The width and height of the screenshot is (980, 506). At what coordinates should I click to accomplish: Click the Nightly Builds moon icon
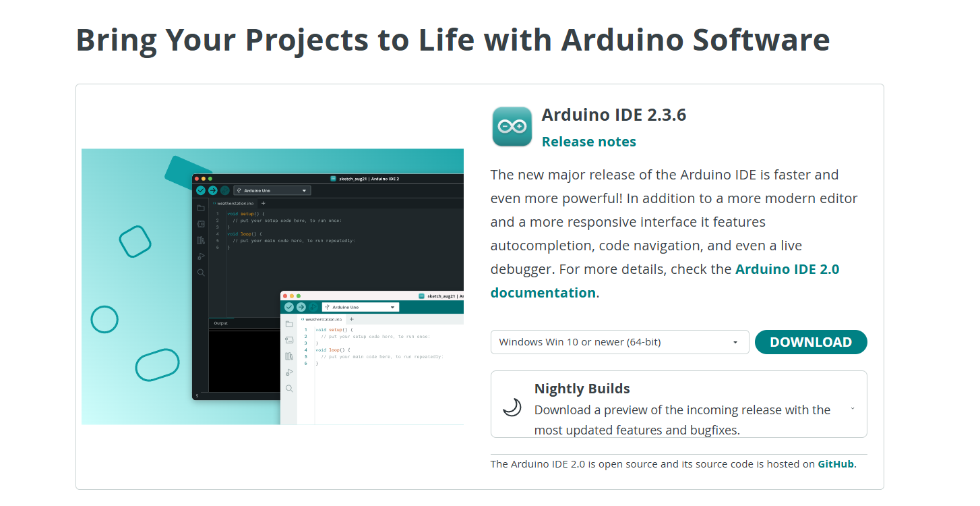click(x=512, y=407)
